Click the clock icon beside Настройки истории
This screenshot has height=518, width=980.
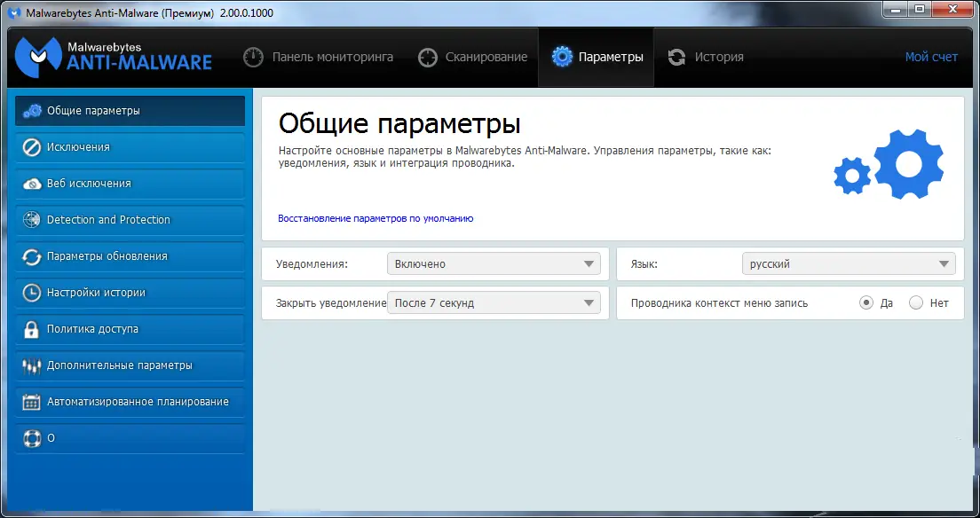click(x=31, y=293)
